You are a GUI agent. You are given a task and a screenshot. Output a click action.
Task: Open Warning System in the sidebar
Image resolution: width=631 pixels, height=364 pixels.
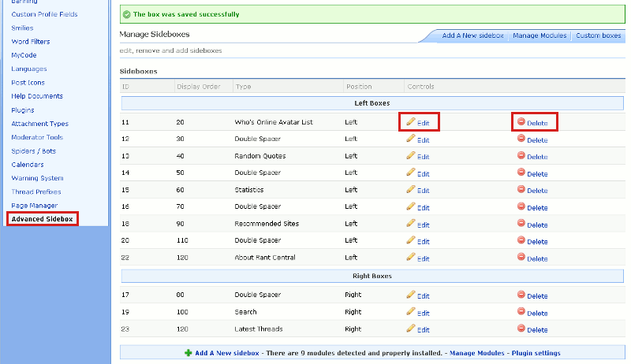(x=37, y=178)
